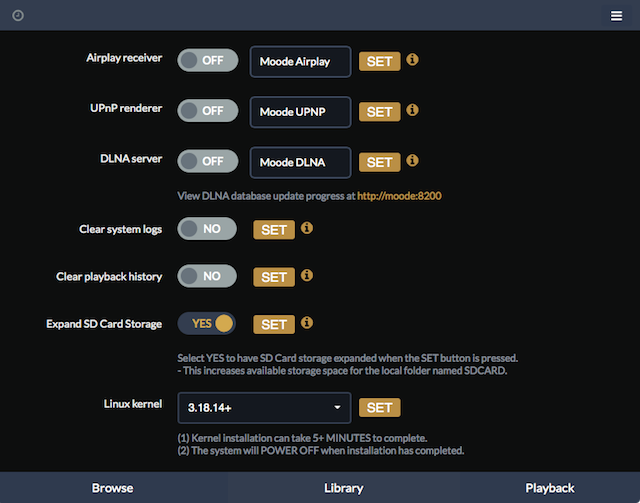The height and width of the screenshot is (503, 640).
Task: Show info for Expand SD Card Storage
Action: 307,323
